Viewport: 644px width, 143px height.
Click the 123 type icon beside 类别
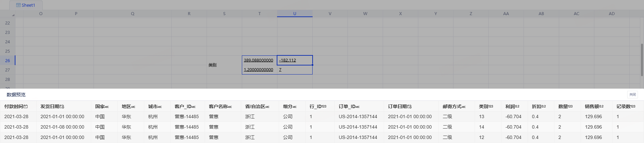point(491,106)
